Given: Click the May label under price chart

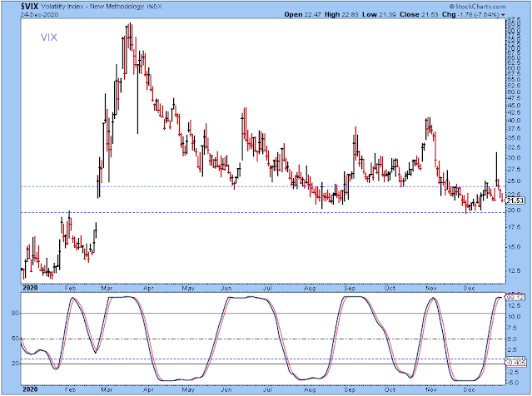Looking at the screenshot, I should pos(188,288).
